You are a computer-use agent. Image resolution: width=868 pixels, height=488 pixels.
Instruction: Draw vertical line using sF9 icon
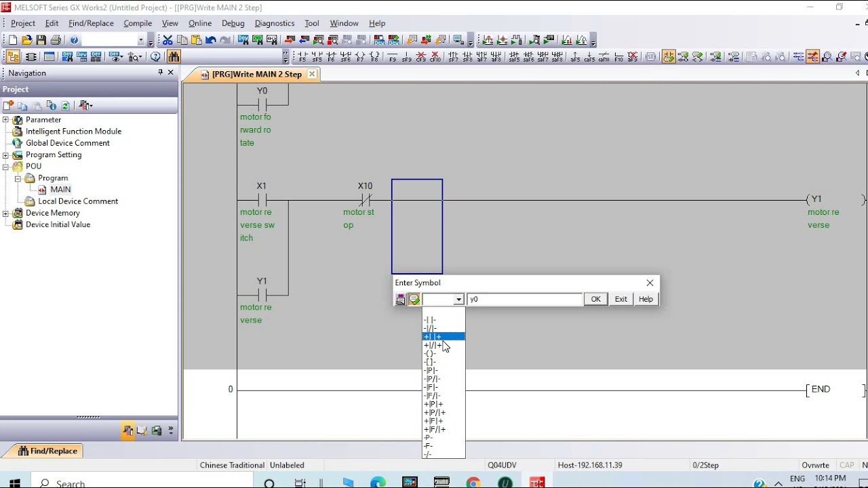pyautogui.click(x=407, y=57)
